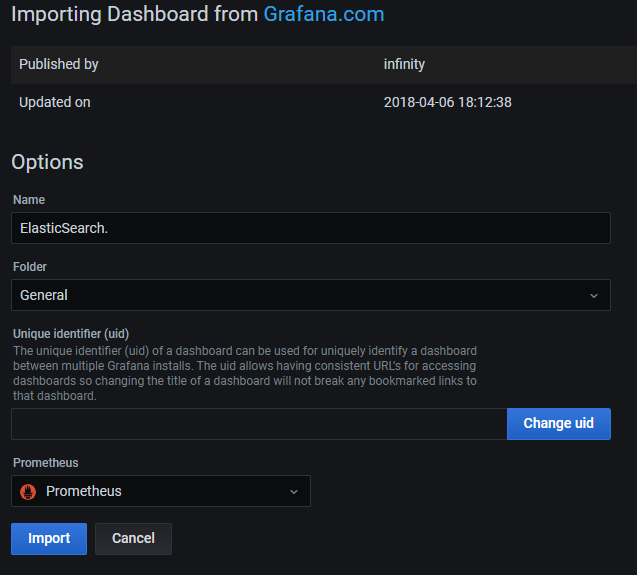
Task: Click the Name input field with ElasticSearch.
Action: point(311,228)
